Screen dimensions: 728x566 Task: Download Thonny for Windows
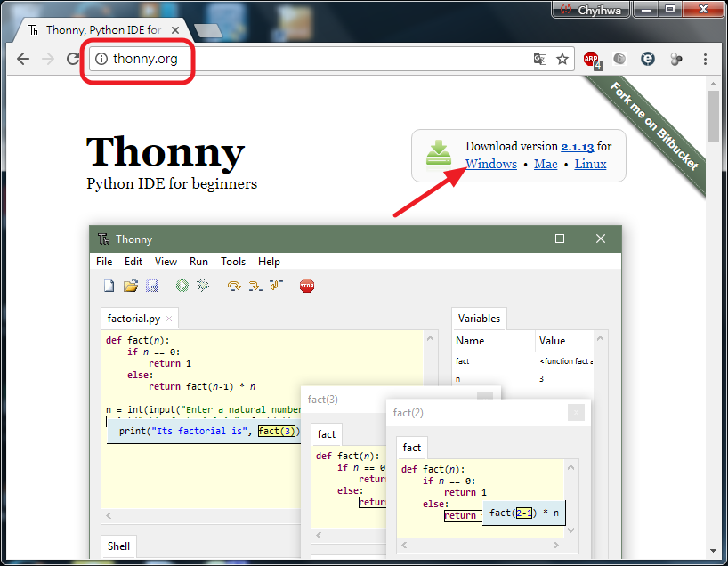[x=491, y=164]
